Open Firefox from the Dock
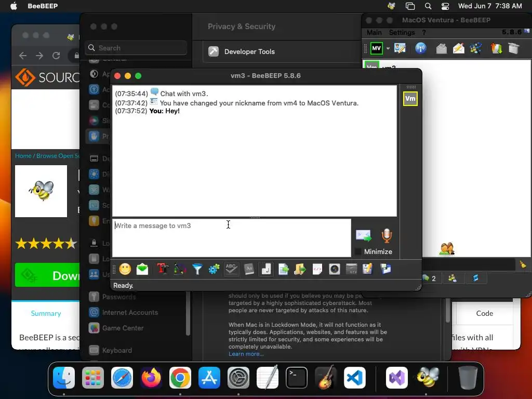The image size is (532, 399). (151, 378)
